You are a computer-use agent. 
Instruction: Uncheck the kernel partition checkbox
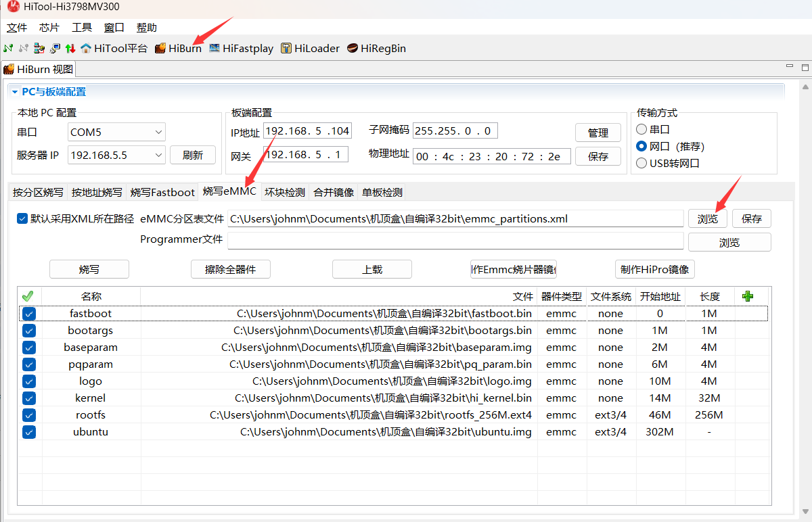pos(29,398)
